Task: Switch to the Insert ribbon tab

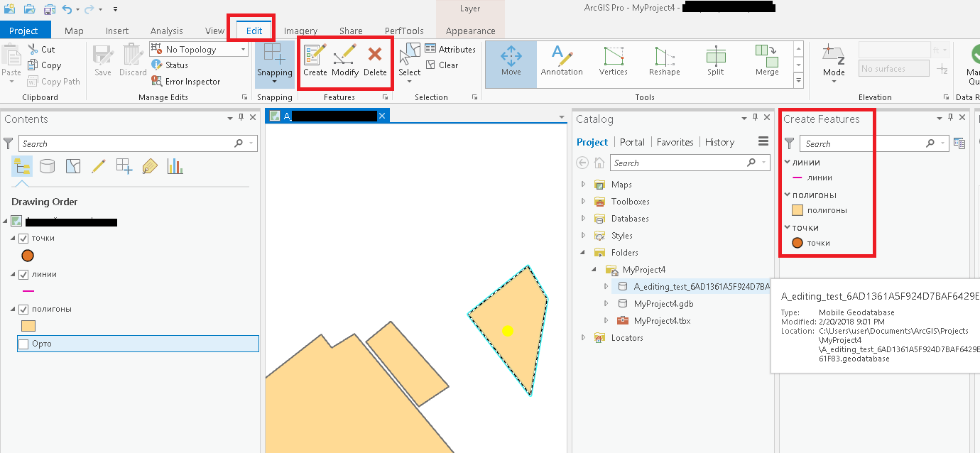Action: tap(117, 31)
